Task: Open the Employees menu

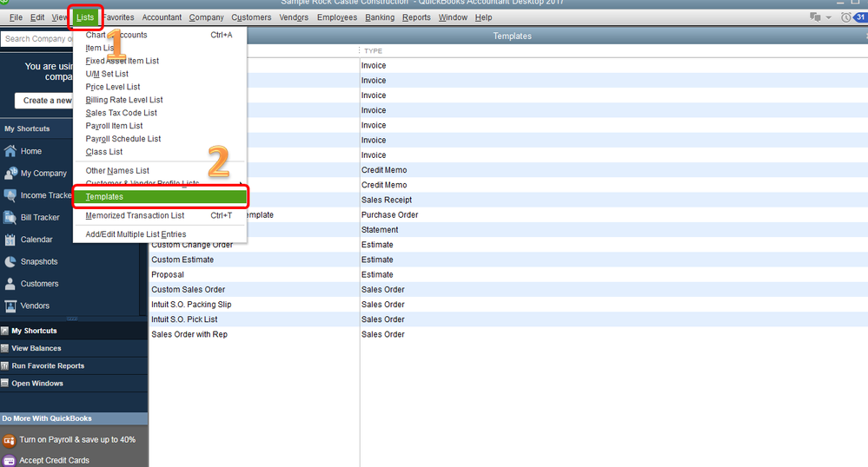Action: point(337,17)
